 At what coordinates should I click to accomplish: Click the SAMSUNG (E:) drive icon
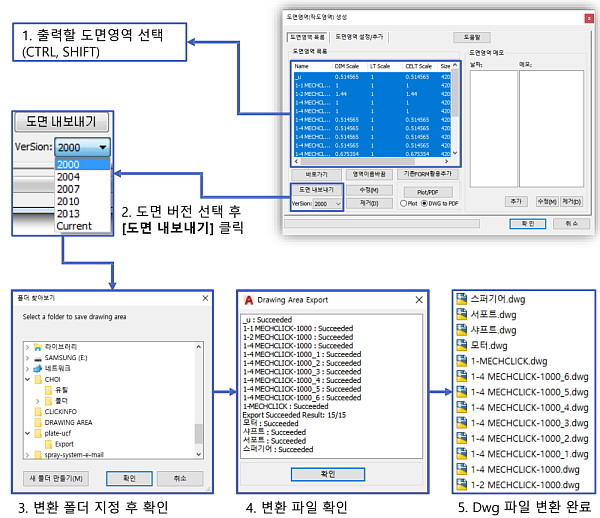click(x=38, y=358)
